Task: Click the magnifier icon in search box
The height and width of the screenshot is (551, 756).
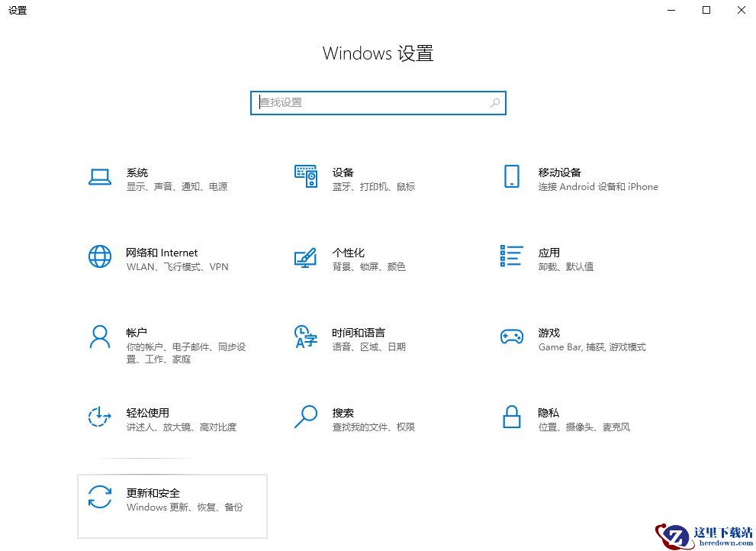Action: 495,103
